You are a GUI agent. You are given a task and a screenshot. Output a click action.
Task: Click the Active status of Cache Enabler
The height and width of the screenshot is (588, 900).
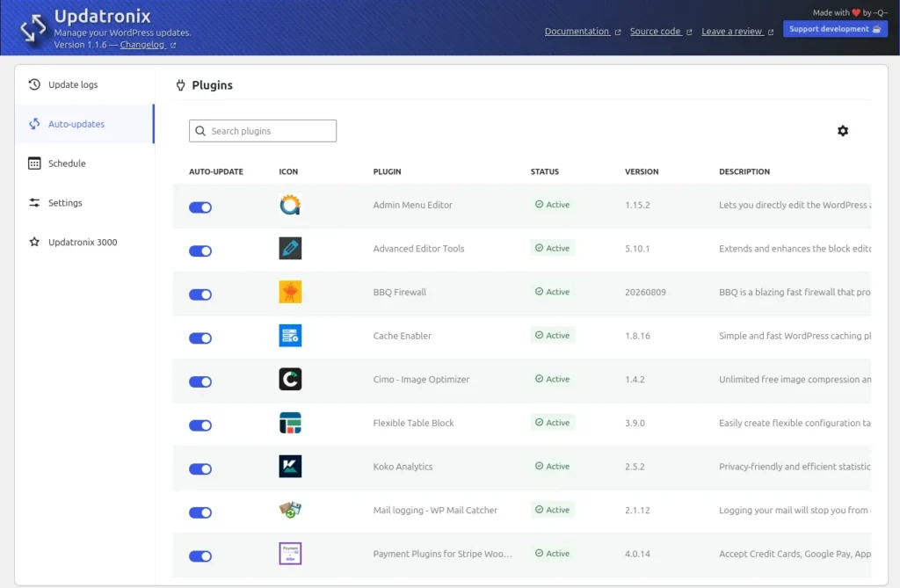click(x=552, y=336)
